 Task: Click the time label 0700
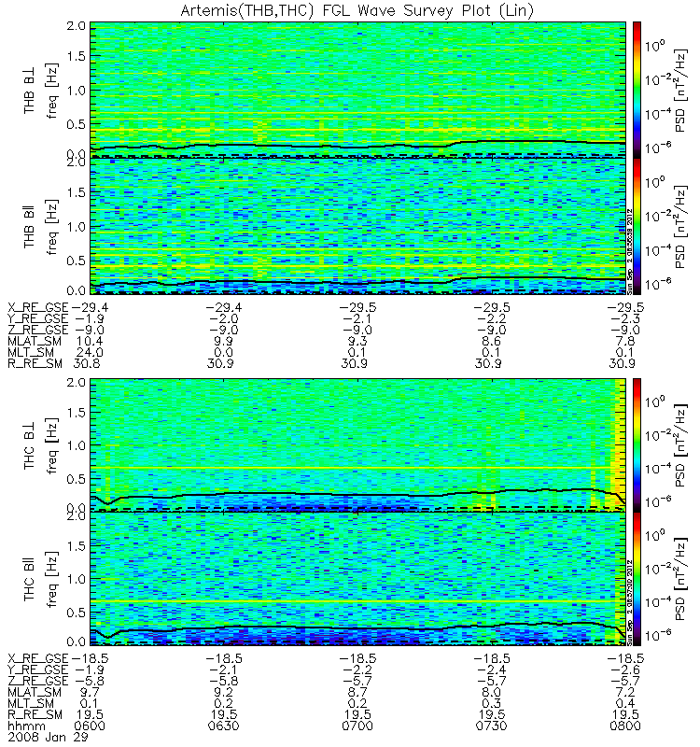tap(357, 726)
